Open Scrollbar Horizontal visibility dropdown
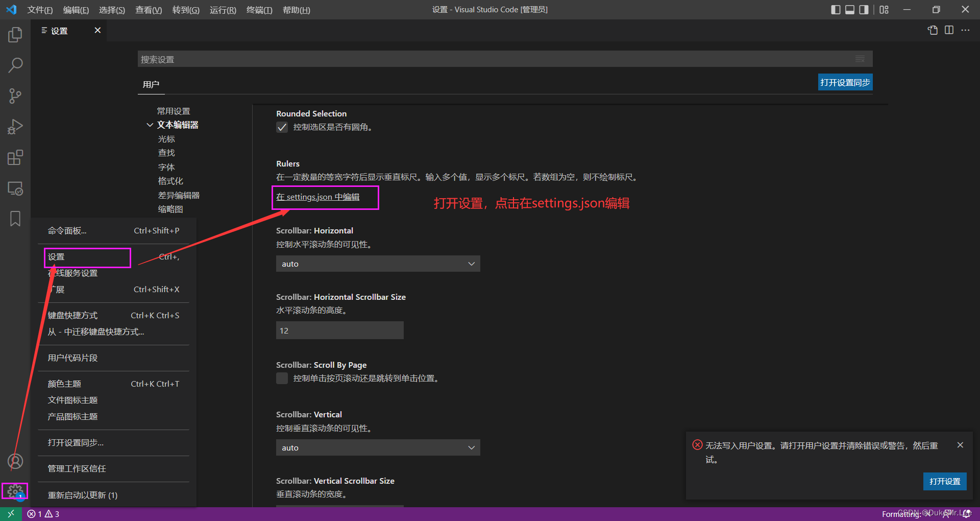The width and height of the screenshot is (980, 521). (x=378, y=264)
